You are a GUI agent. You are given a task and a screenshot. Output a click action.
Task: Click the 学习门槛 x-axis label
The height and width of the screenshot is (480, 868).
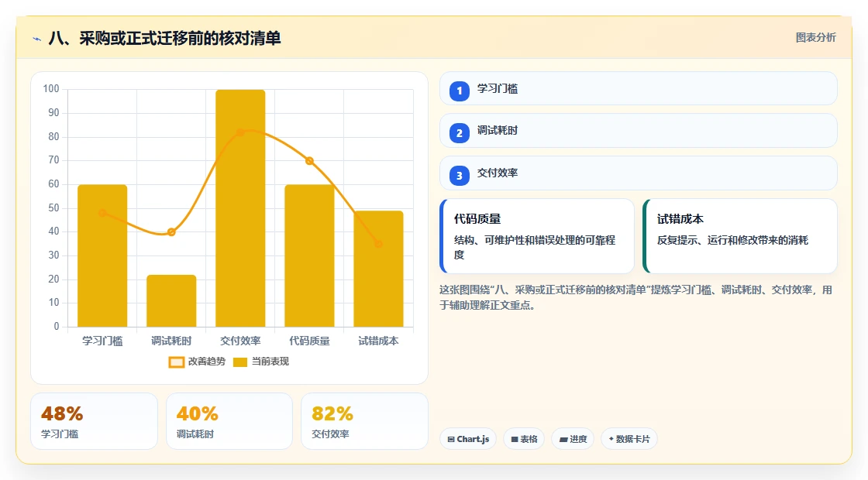(102, 341)
